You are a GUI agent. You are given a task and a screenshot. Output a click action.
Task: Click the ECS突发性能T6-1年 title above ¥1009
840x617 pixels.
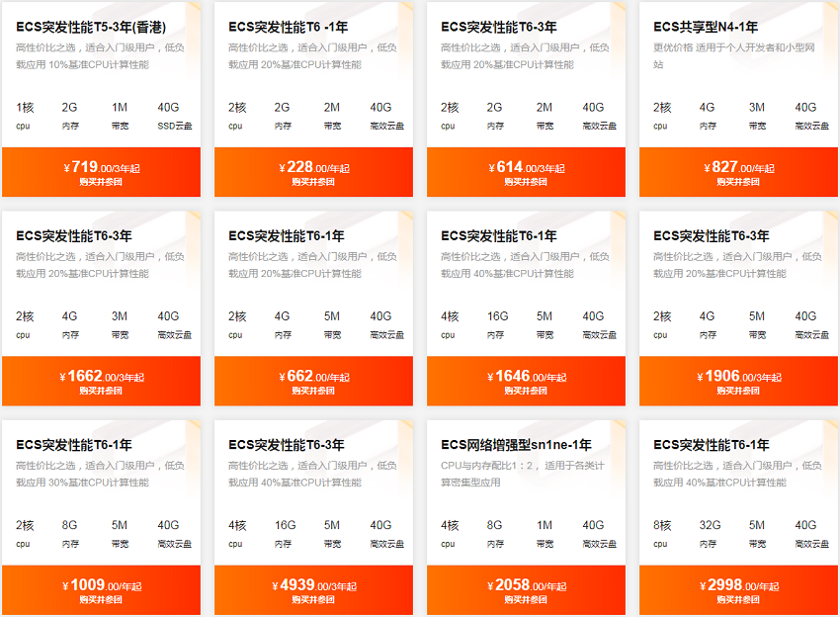pyautogui.click(x=74, y=445)
